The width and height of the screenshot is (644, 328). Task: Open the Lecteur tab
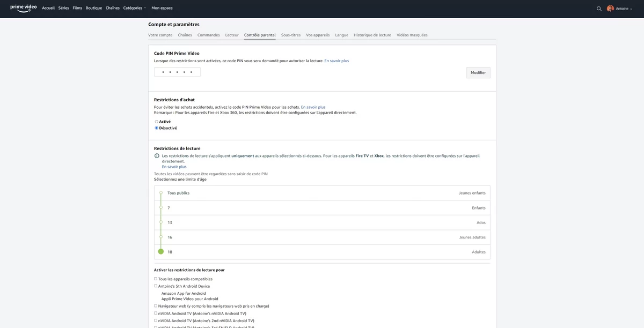pos(232,35)
